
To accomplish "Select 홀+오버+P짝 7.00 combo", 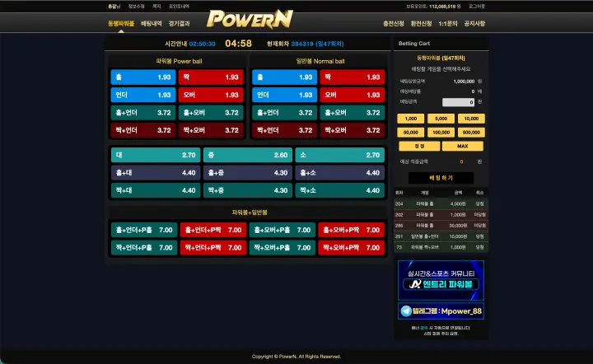I will [352, 230].
